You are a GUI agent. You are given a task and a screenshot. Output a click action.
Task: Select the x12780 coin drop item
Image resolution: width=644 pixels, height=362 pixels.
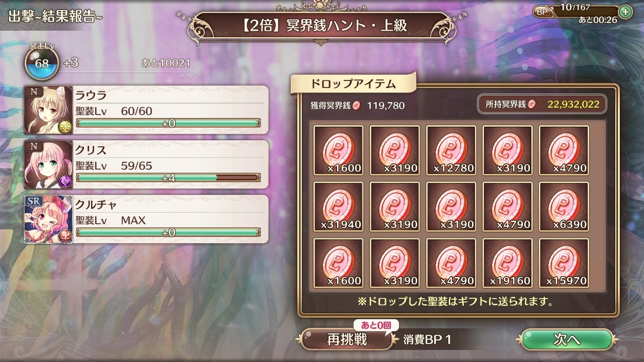[x=451, y=150]
